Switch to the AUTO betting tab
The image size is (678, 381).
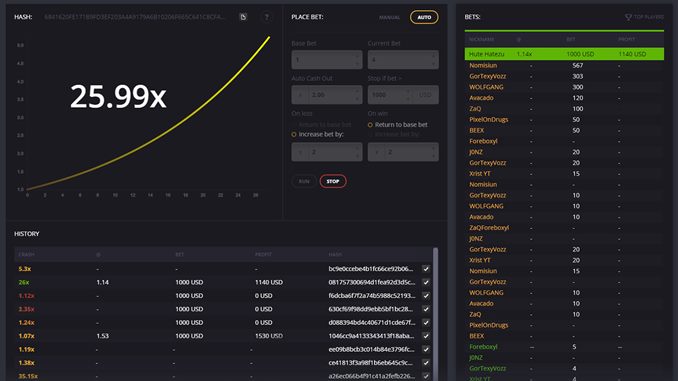tap(424, 17)
